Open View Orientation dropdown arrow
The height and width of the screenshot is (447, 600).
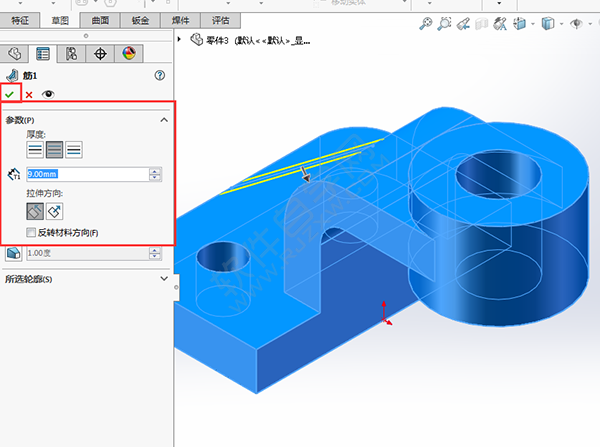coord(533,24)
